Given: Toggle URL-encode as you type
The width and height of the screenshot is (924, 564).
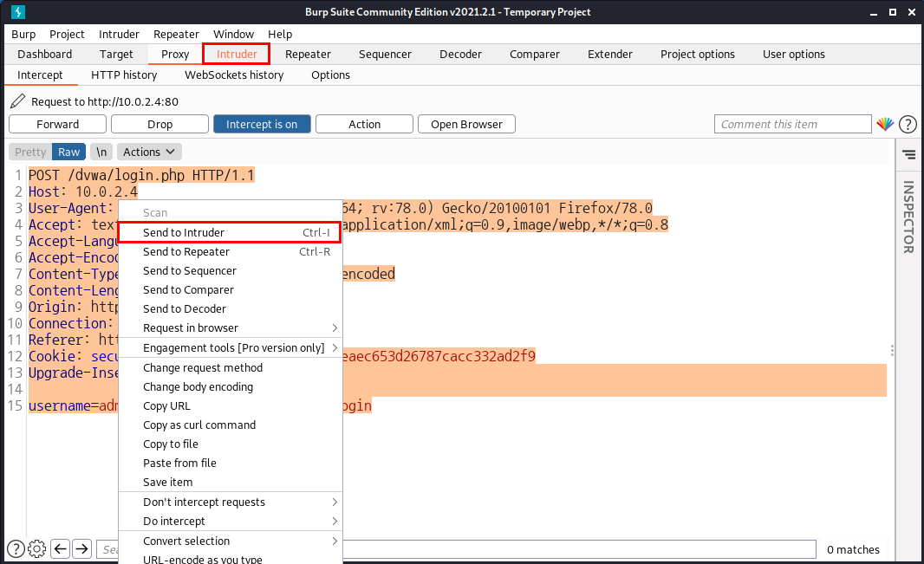Looking at the screenshot, I should pyautogui.click(x=231, y=559).
